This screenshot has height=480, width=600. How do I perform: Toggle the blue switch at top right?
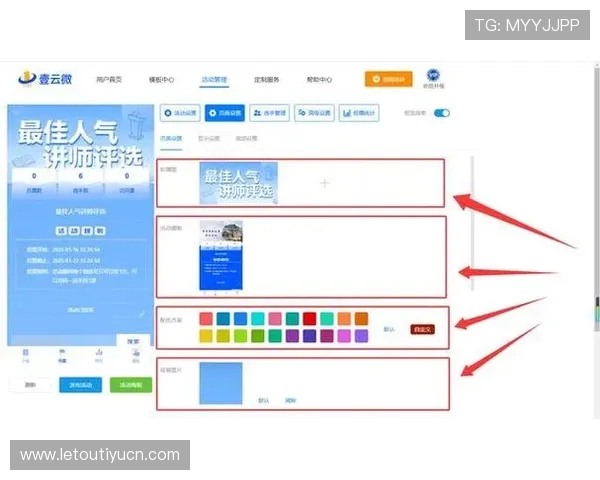(442, 113)
